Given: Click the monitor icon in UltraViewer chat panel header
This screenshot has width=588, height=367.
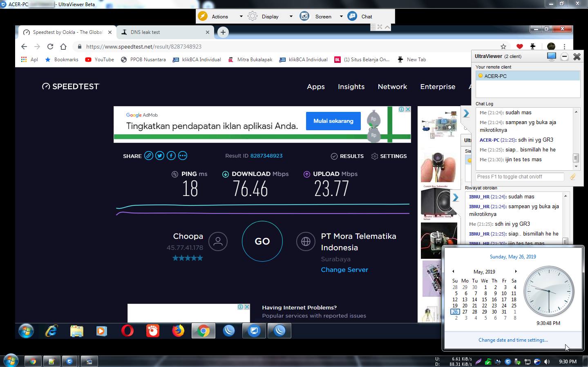Looking at the screenshot, I should 551,57.
